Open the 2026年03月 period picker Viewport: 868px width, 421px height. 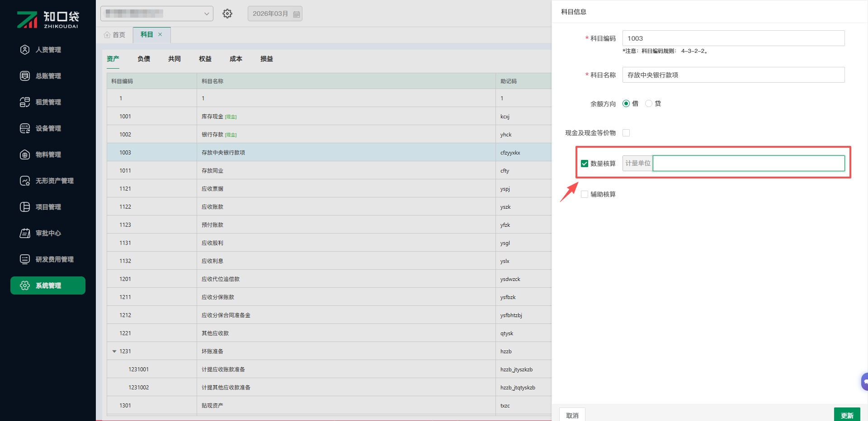coord(275,14)
